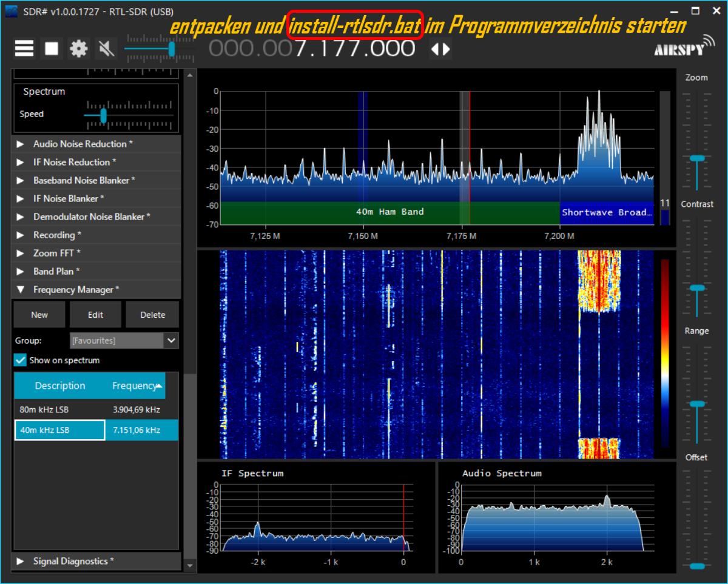Click the Edit button
The width and height of the screenshot is (728, 584).
coord(95,315)
